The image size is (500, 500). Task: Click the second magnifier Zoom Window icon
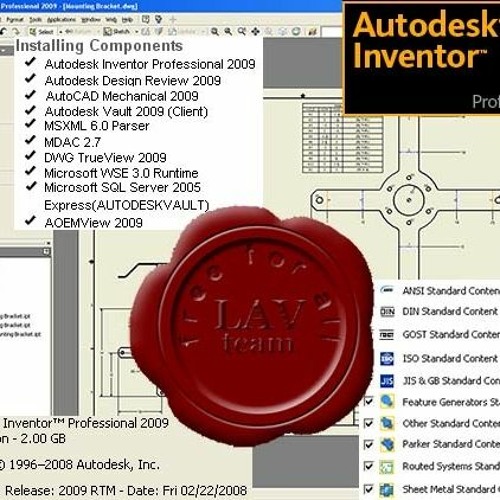point(228,32)
